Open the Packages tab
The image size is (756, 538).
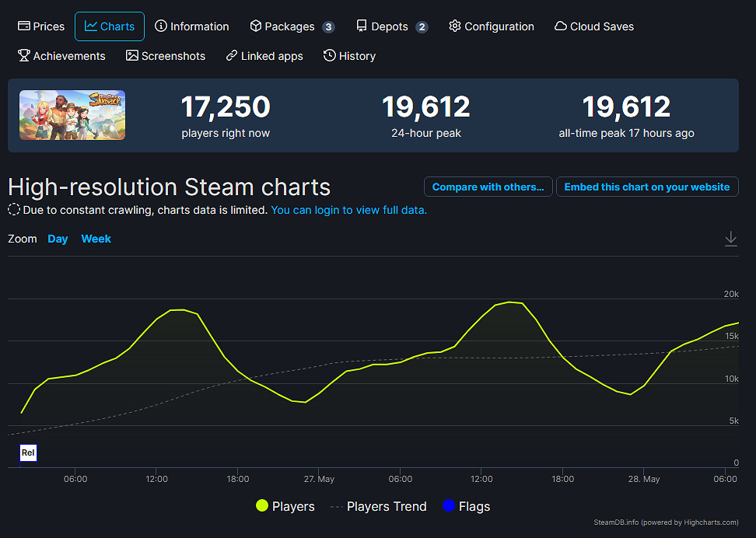point(292,26)
